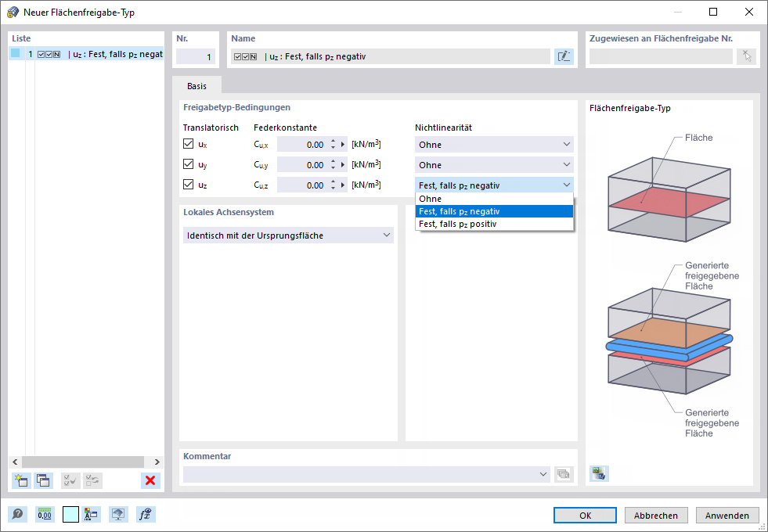The height and width of the screenshot is (532, 768).
Task: Click the blue color square of list entry 1
Action: 15,53
